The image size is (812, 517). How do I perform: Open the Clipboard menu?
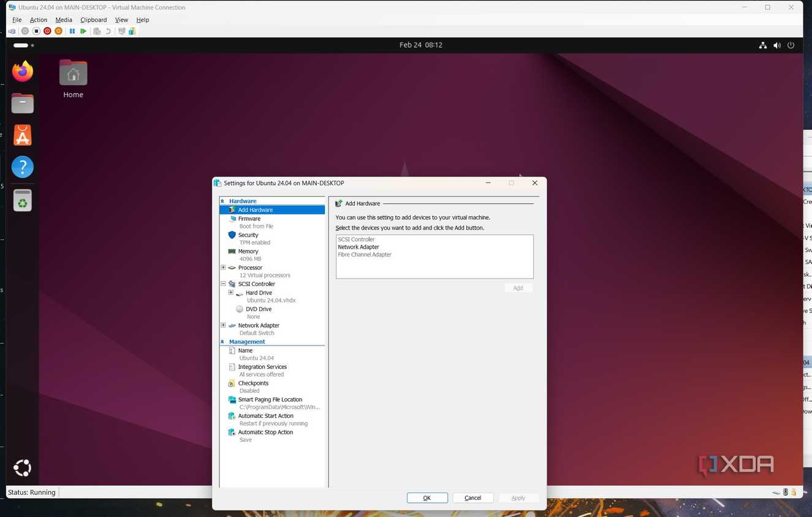click(x=94, y=20)
